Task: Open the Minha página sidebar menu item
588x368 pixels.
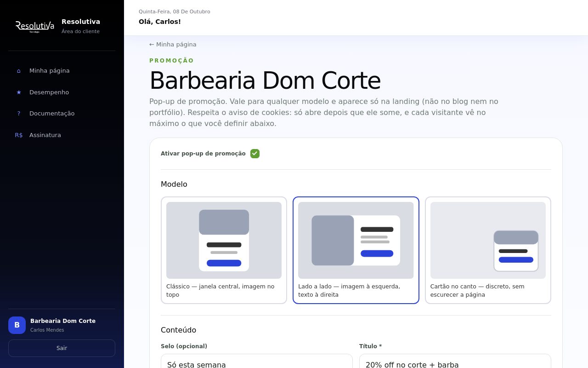Action: (62, 71)
